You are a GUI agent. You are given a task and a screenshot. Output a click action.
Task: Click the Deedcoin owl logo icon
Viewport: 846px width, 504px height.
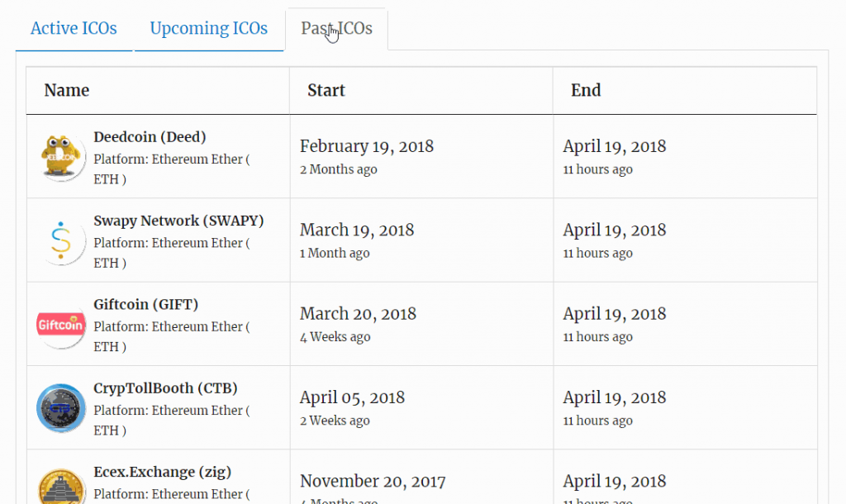61,156
